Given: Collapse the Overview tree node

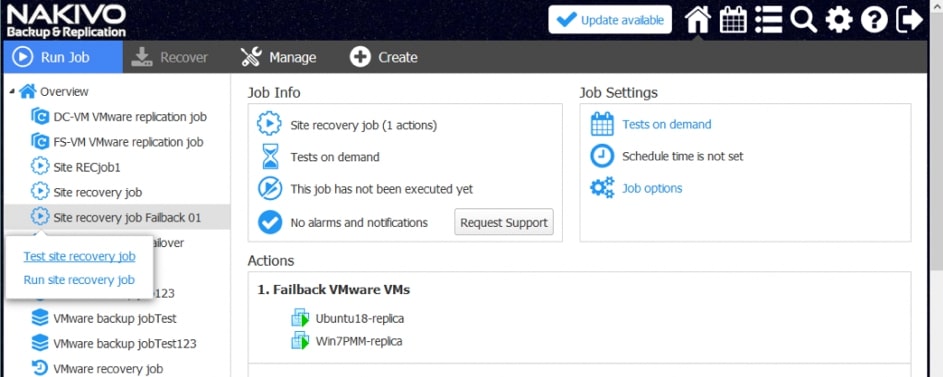Looking at the screenshot, I should (x=12, y=91).
